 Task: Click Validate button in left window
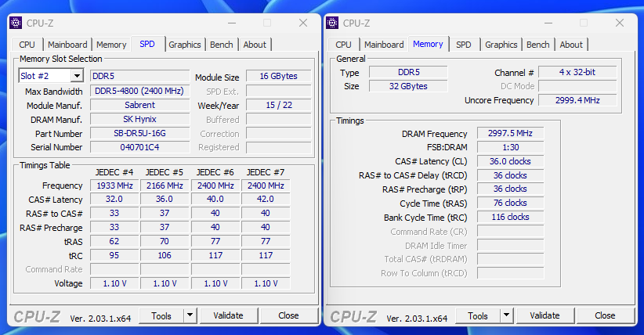(228, 315)
